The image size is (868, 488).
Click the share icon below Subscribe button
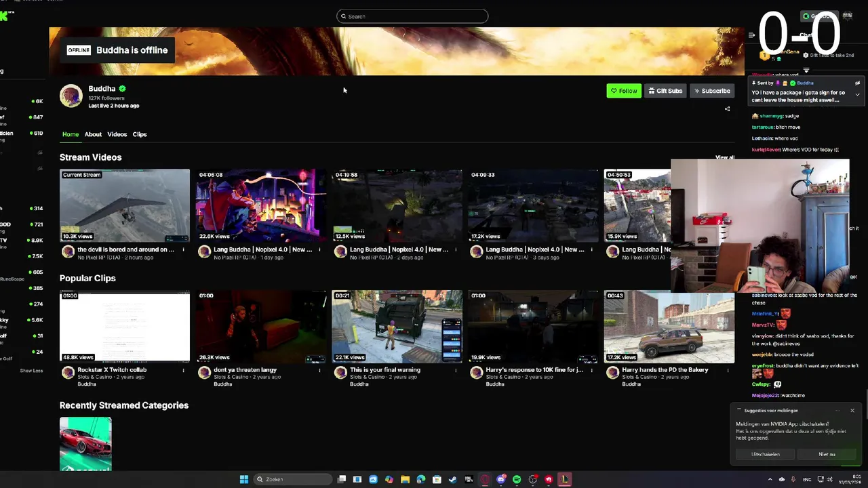727,108
